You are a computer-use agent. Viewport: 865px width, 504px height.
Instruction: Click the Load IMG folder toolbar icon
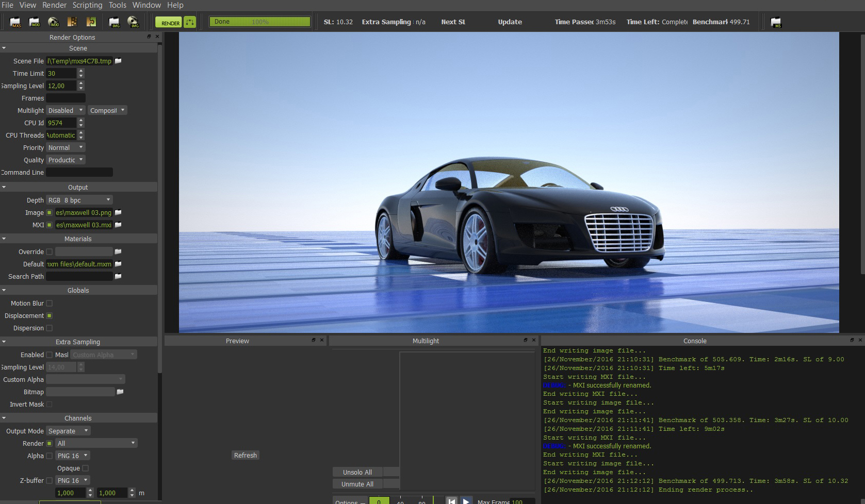115,22
